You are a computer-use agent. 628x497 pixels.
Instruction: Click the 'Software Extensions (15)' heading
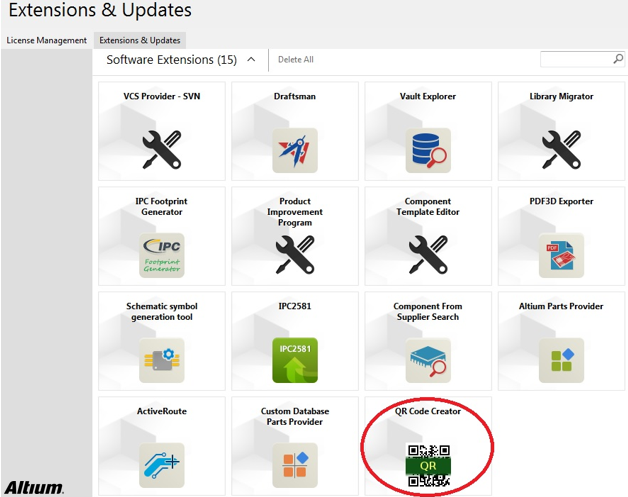(x=171, y=60)
